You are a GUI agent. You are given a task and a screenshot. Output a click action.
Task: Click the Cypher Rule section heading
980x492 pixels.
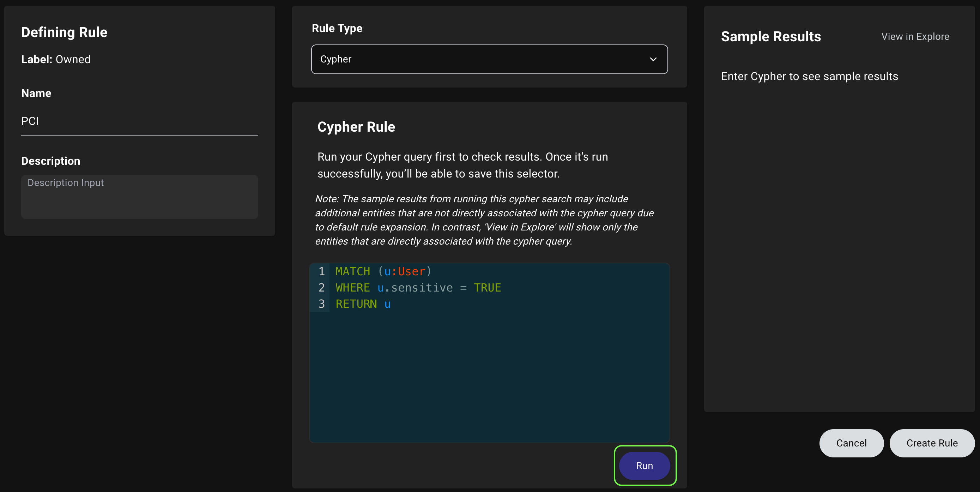(356, 127)
